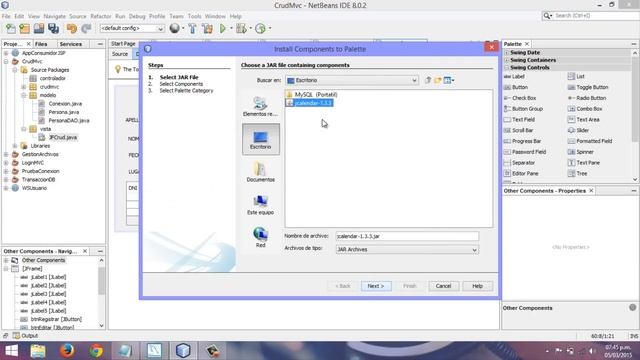The height and width of the screenshot is (360, 640).
Task: Switch to the Source editor view
Action: click(120, 54)
